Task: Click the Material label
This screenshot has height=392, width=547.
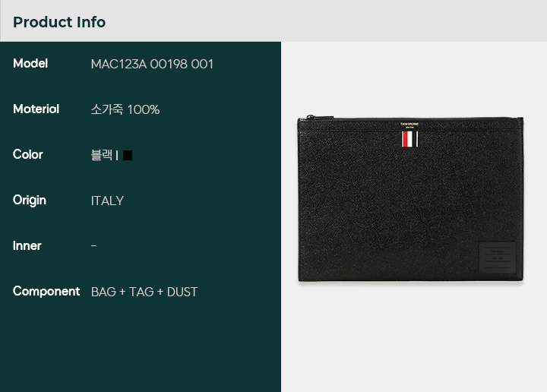Action: tap(36, 109)
